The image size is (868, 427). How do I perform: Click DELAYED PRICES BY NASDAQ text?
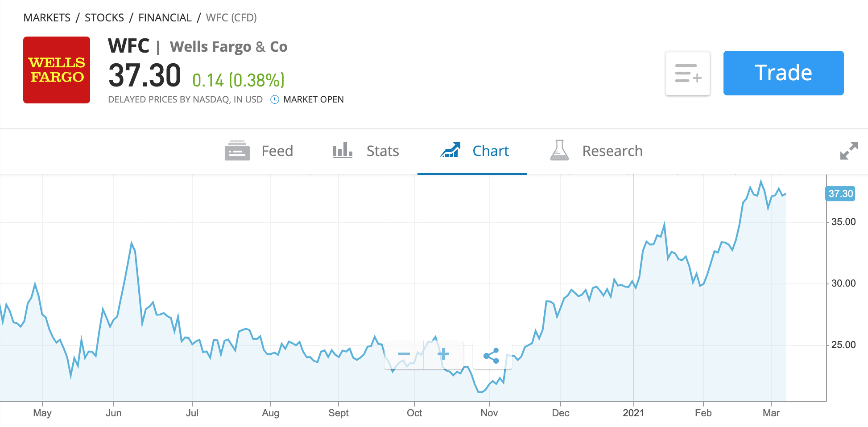pyautogui.click(x=186, y=99)
